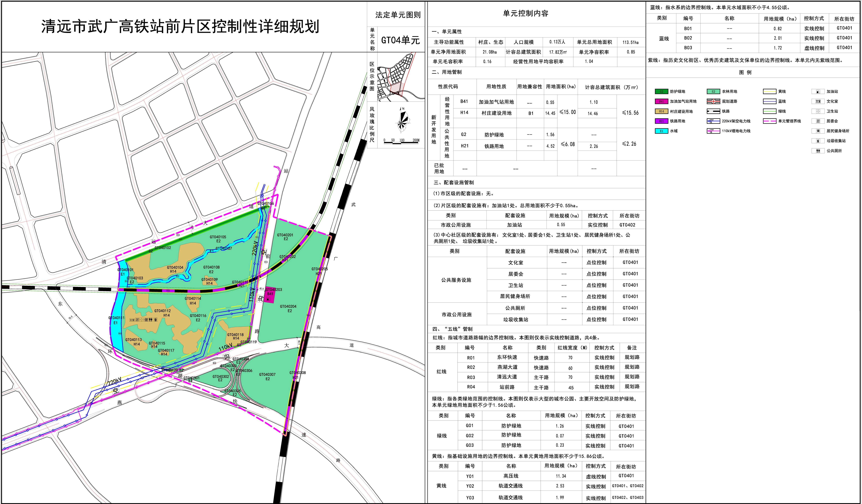Click the 绿线 legend line sample

click(769, 111)
